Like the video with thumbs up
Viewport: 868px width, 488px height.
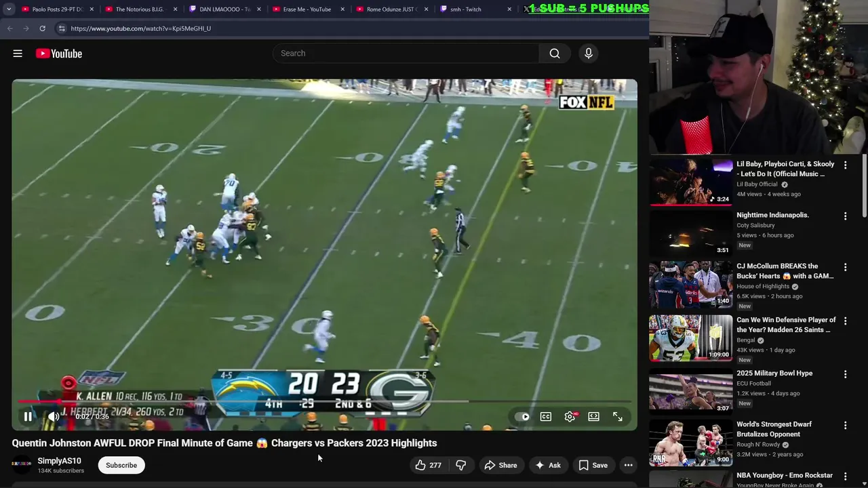[x=429, y=465]
